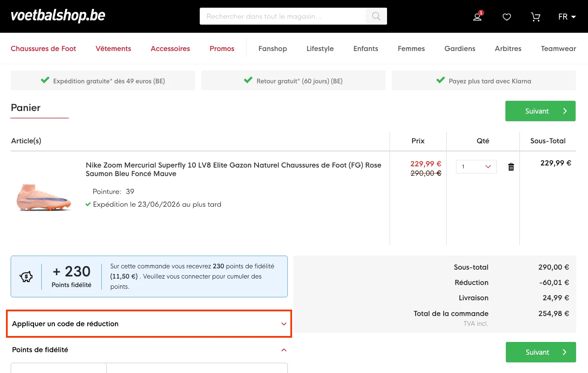The image size is (588, 373).
Task: Click the crossed-out price 290,00 €
Action: pyautogui.click(x=426, y=173)
